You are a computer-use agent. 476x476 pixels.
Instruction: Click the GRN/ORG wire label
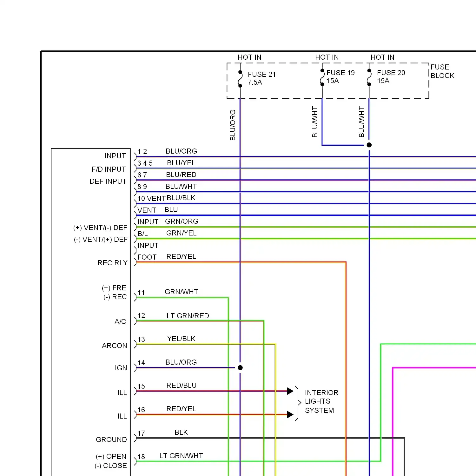click(x=182, y=221)
